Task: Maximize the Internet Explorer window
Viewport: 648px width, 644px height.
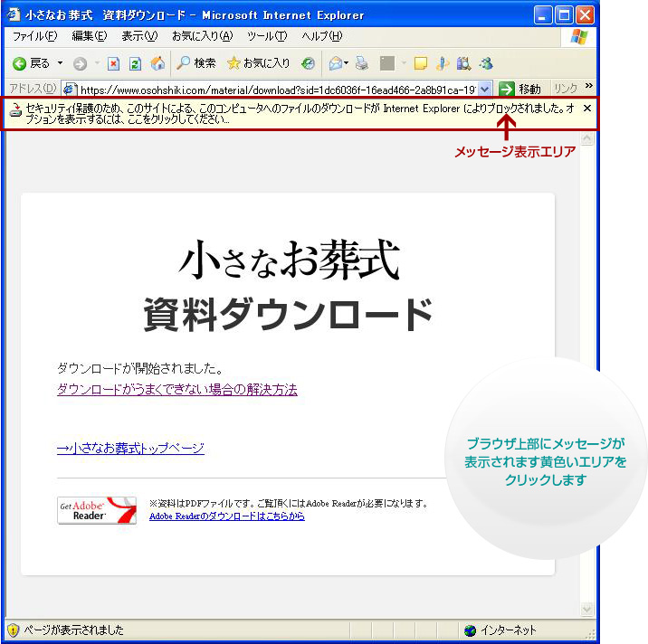Action: [564, 15]
